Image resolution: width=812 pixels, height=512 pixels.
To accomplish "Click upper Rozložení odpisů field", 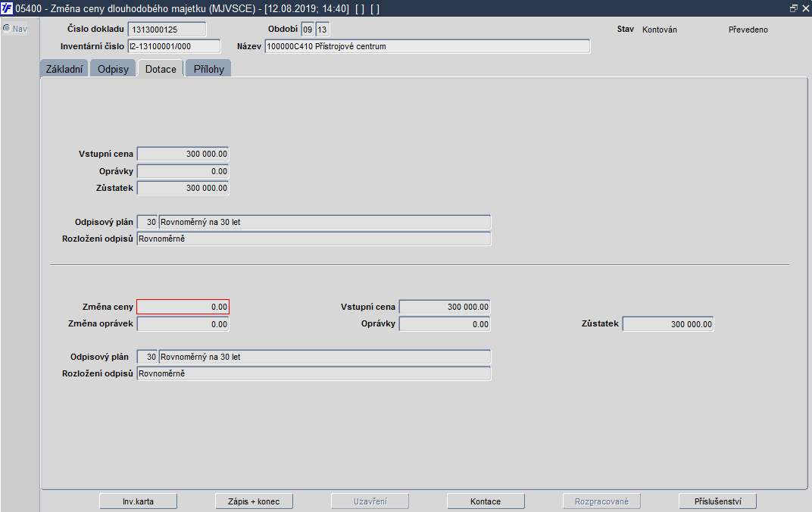I will click(314, 239).
